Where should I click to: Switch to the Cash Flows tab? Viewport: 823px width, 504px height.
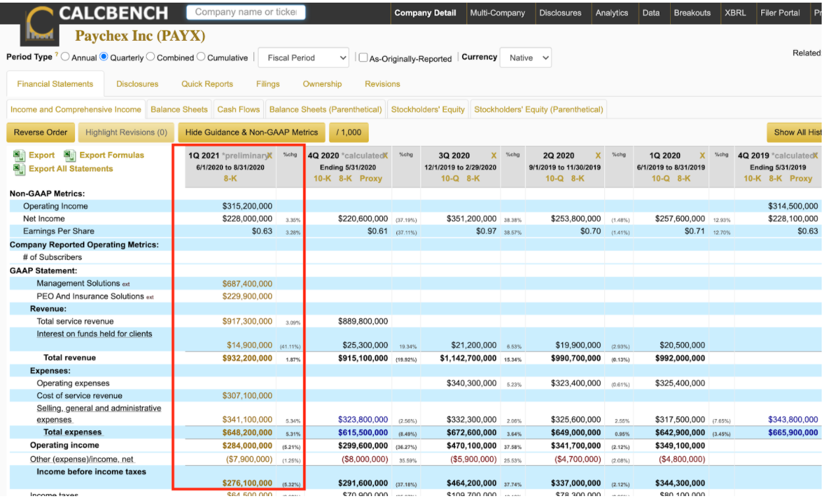[x=238, y=109]
